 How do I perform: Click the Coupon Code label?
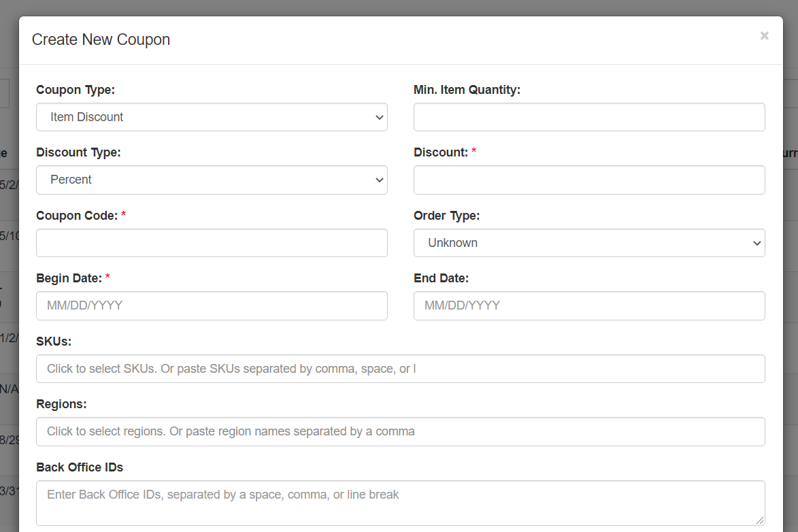point(77,216)
